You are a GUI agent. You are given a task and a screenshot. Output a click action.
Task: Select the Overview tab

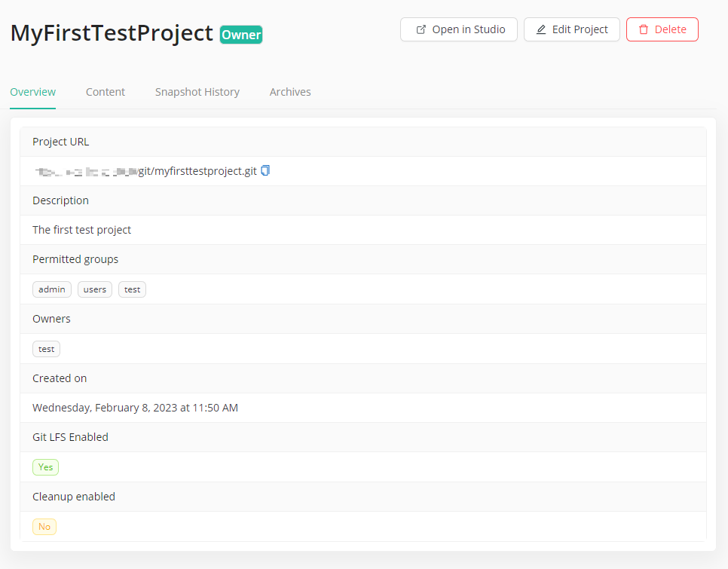32,92
